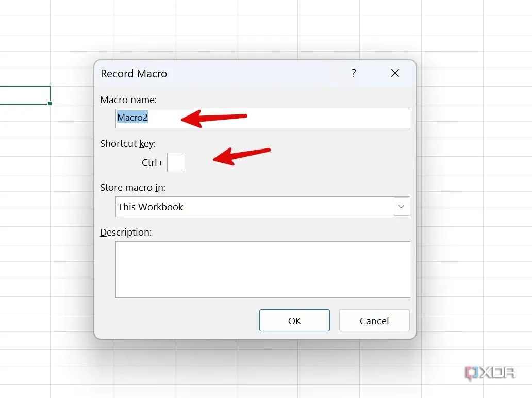Confirm recording with the OK button
This screenshot has width=532, height=398.
pyautogui.click(x=294, y=320)
